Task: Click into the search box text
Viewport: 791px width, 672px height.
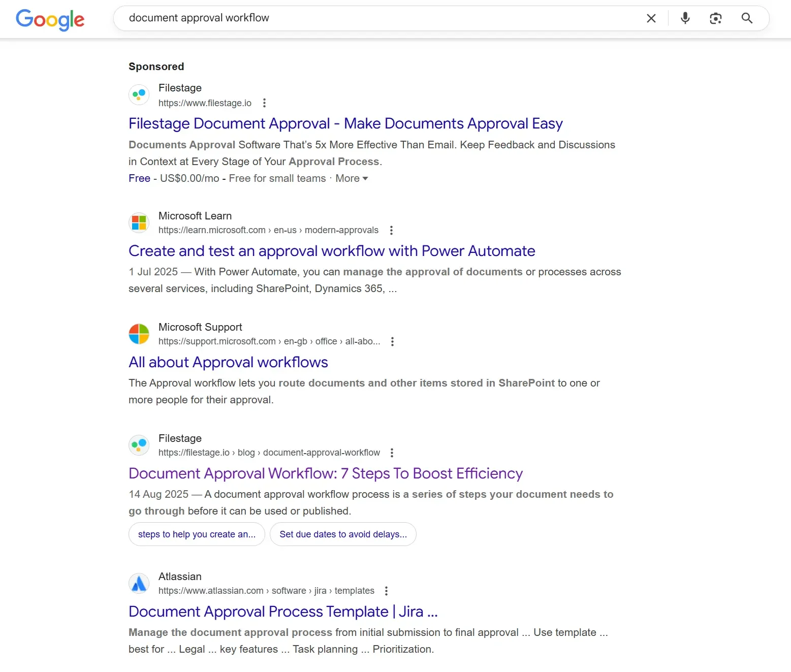Action: coord(199,18)
